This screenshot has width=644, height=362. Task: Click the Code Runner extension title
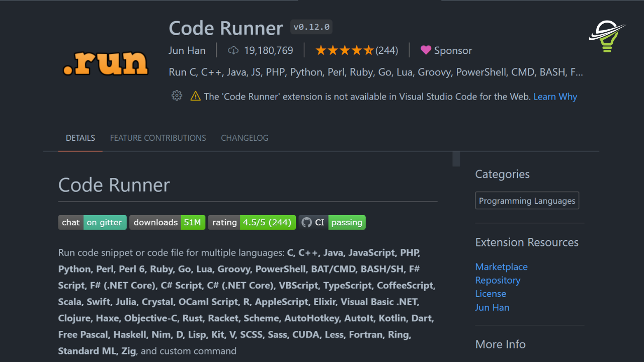[226, 28]
